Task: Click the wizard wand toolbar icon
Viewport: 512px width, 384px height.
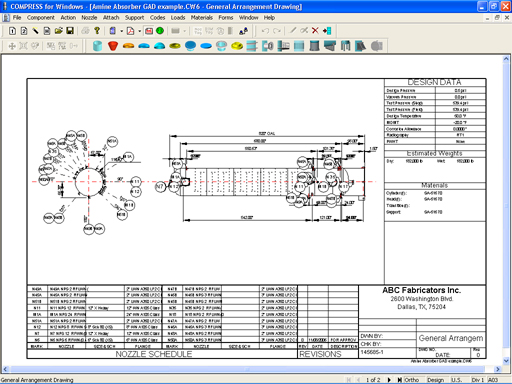Action: click(x=35, y=31)
